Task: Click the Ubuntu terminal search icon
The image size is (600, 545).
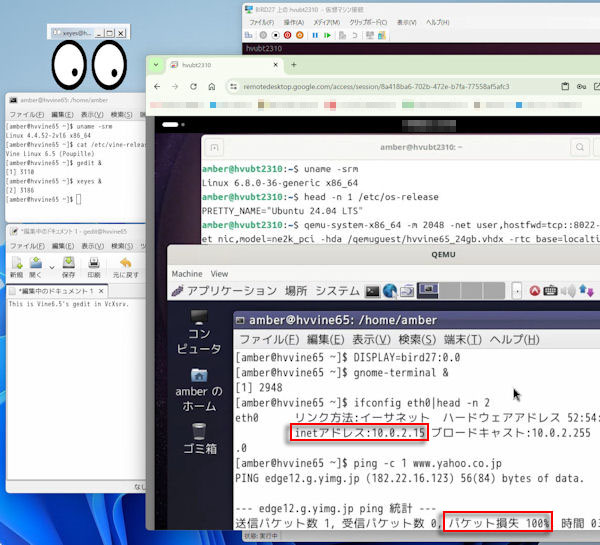Action: 580,147
